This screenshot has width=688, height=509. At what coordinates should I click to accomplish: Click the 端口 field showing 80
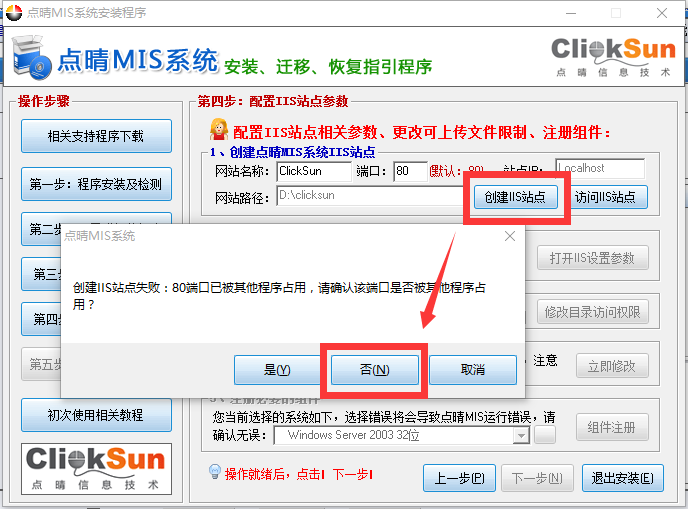(409, 171)
